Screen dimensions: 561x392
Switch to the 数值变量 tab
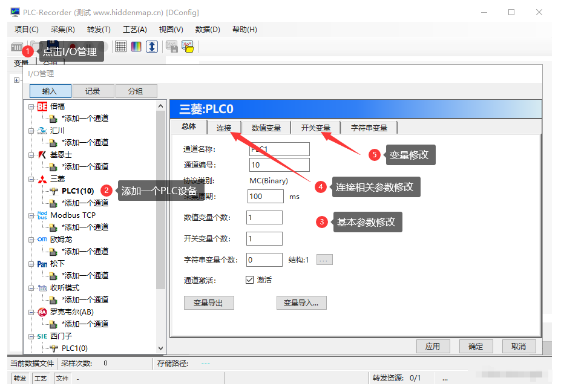click(x=266, y=128)
